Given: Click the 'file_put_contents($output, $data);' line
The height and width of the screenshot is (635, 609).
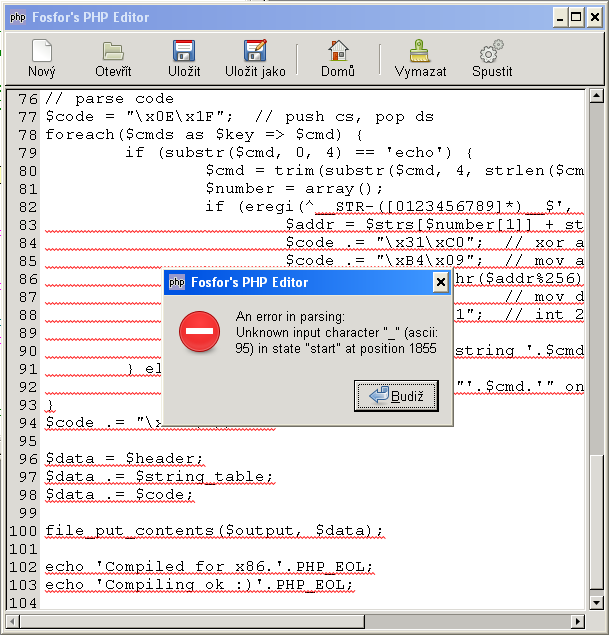Looking at the screenshot, I should tap(214, 531).
